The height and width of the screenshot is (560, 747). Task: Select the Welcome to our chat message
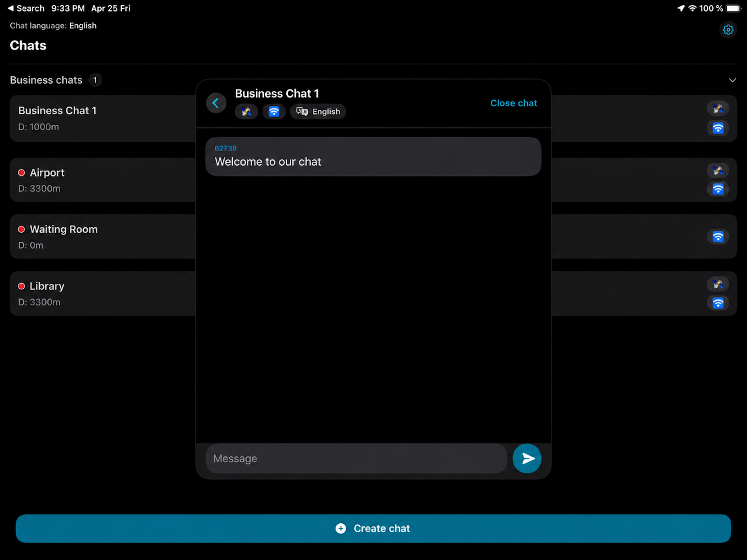click(373, 156)
